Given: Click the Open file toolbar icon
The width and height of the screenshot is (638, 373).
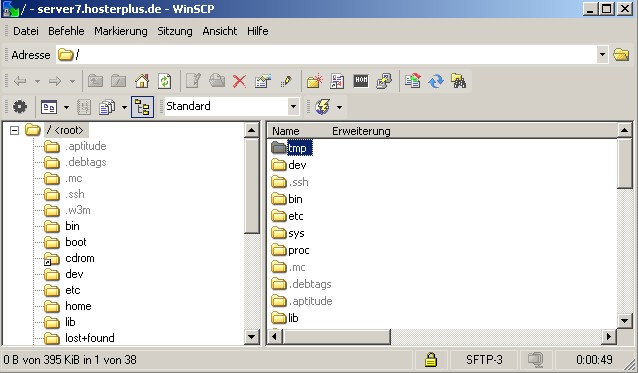Looking at the screenshot, I should tap(217, 81).
